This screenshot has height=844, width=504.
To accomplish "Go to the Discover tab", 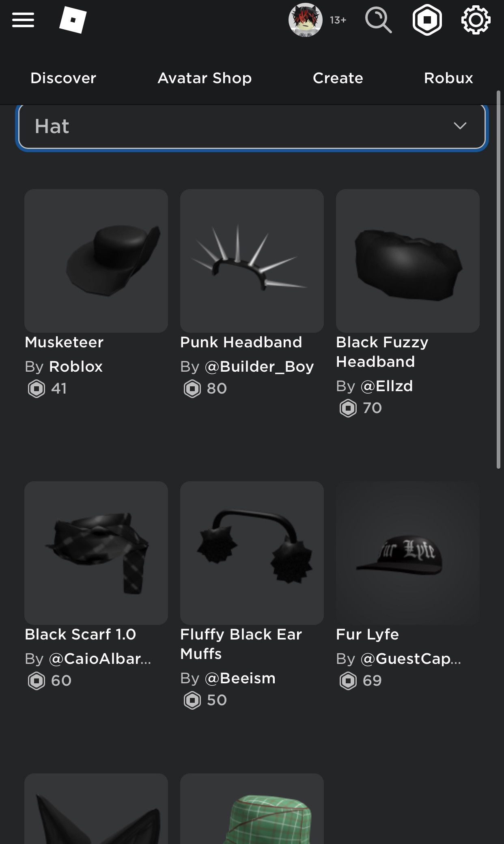I will click(x=63, y=78).
